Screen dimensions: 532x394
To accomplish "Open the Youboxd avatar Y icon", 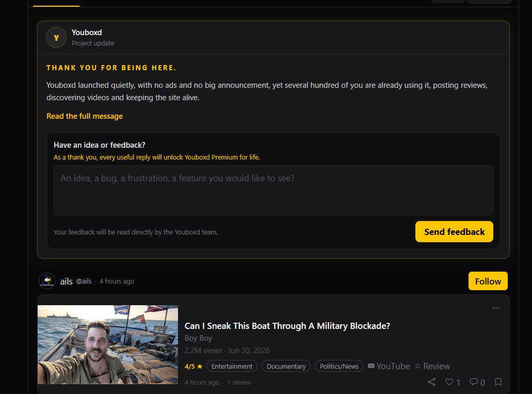I will (x=56, y=37).
